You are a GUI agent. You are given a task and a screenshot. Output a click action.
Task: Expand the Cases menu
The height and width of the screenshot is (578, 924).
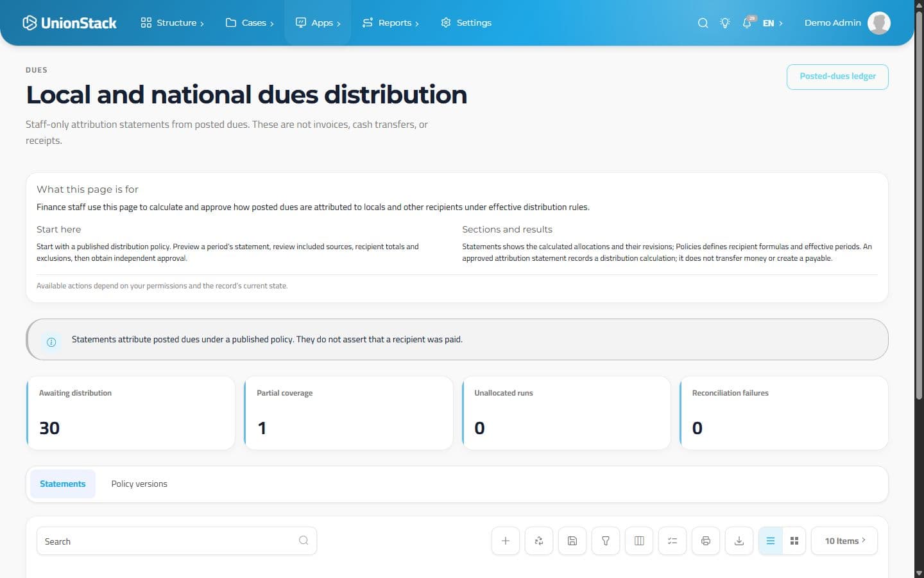[x=250, y=23]
